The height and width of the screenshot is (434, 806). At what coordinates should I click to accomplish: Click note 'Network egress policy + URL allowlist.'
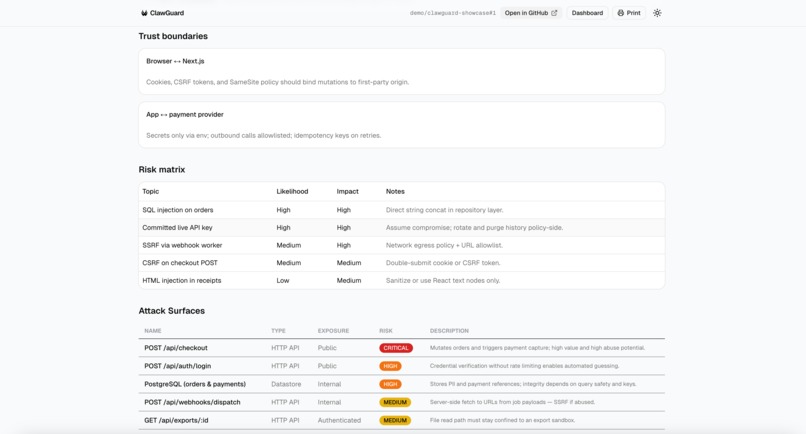click(444, 245)
